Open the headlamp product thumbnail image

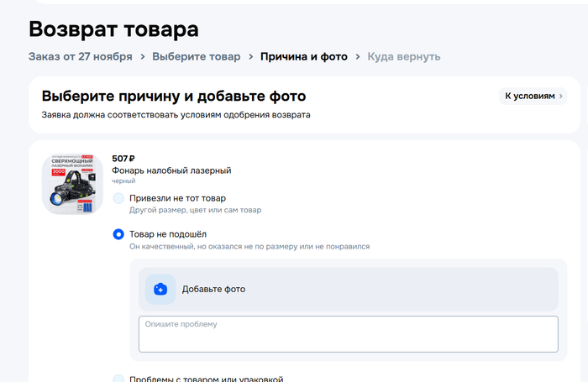[72, 184]
